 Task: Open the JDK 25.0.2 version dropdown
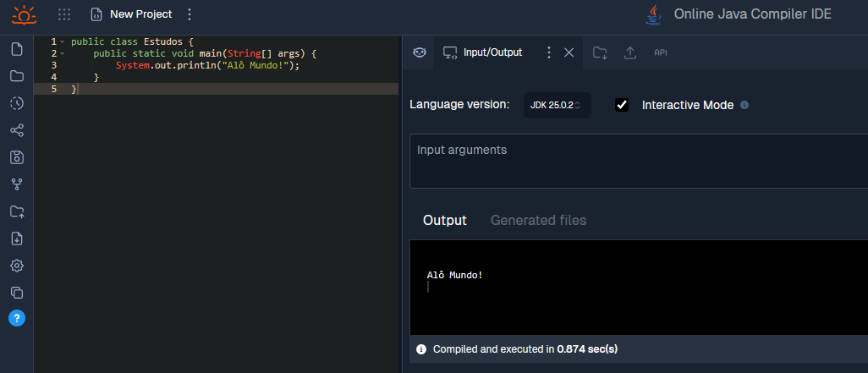557,105
